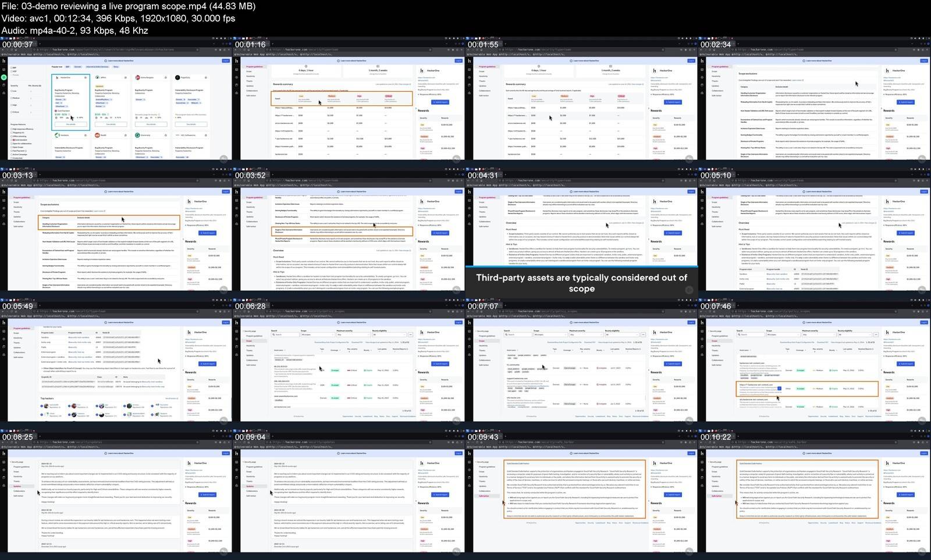This screenshot has height=560, width=931.
Task: Click the "Audio: mp4a-40-2" info line
Action: 74,30
